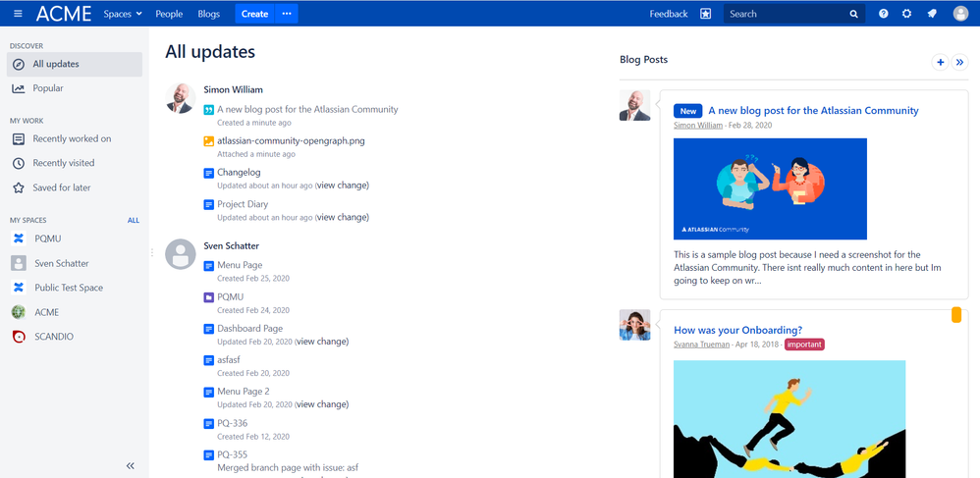Viewport: 980px width, 478px height.
Task: Click the page icon beside Changelog
Action: click(209, 173)
